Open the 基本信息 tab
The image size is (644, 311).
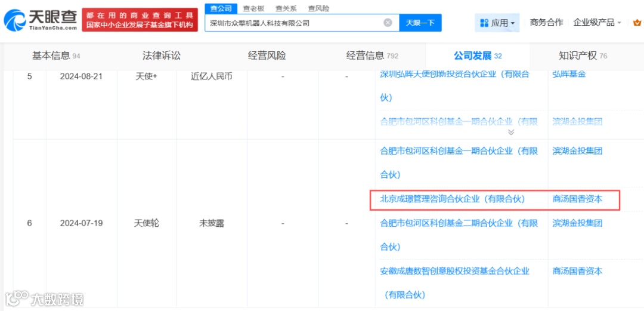56,56
